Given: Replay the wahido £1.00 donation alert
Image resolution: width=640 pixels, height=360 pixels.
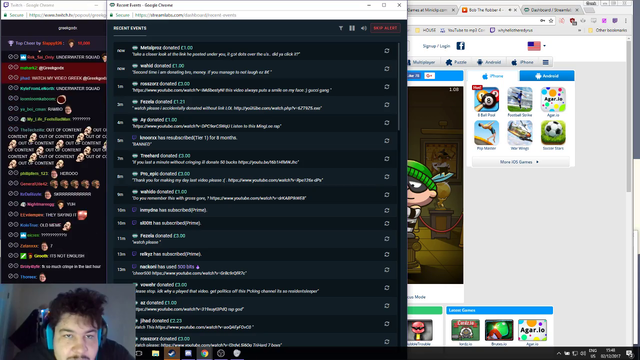Looking at the screenshot, I should [387, 194].
